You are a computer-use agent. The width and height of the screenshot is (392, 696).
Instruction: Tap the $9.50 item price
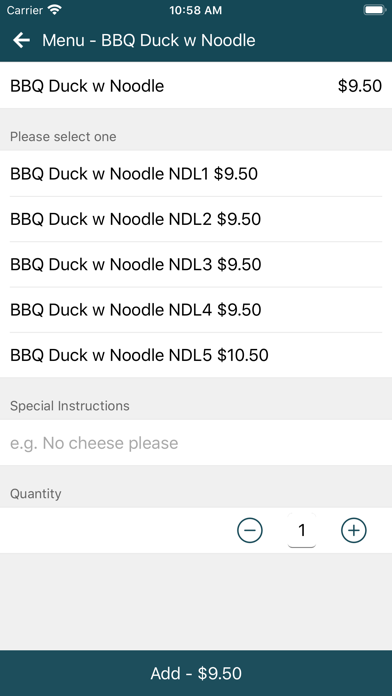click(360, 86)
